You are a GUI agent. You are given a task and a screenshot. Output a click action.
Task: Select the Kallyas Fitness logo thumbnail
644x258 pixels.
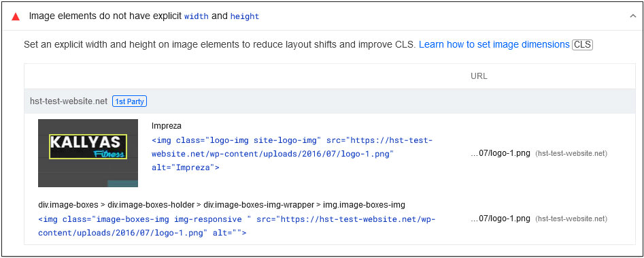click(88, 153)
